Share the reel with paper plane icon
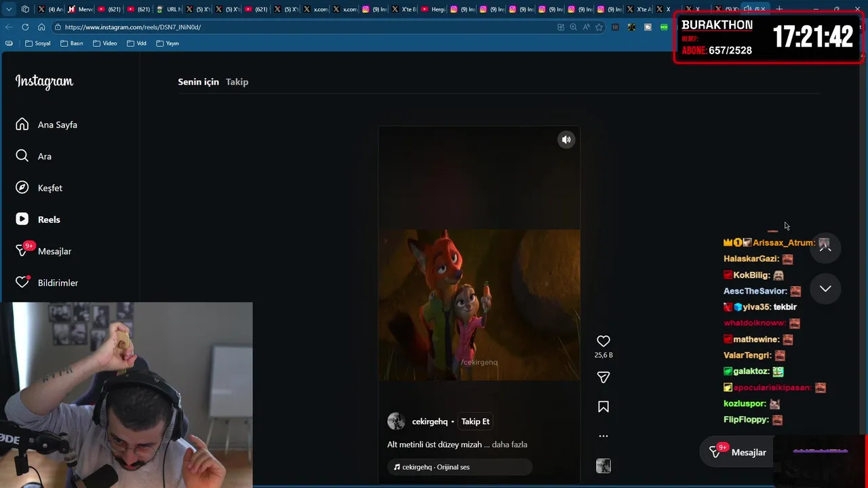Viewport: 868px width, 488px height. 603,378
